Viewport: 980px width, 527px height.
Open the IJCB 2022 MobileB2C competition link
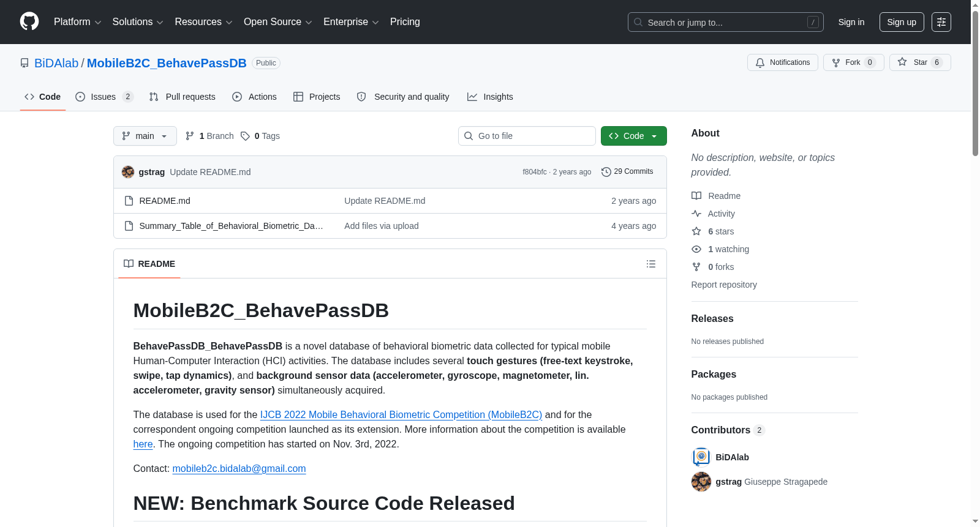point(401,415)
